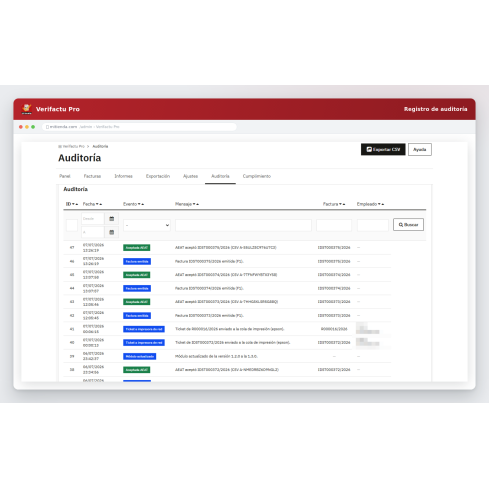Click Aceptada AEAT badge in row 38
489x489 pixels.
click(x=137, y=370)
